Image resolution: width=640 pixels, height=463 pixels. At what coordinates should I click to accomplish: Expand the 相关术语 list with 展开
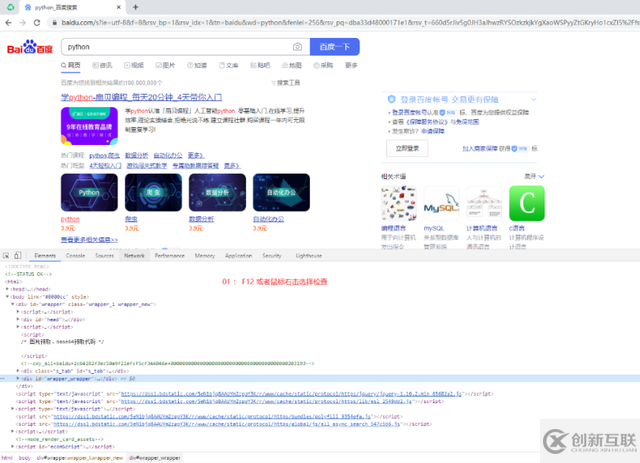(x=534, y=176)
